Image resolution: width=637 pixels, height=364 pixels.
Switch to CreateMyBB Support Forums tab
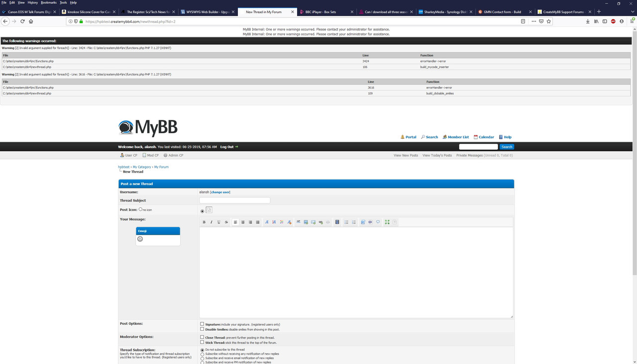coord(565,11)
